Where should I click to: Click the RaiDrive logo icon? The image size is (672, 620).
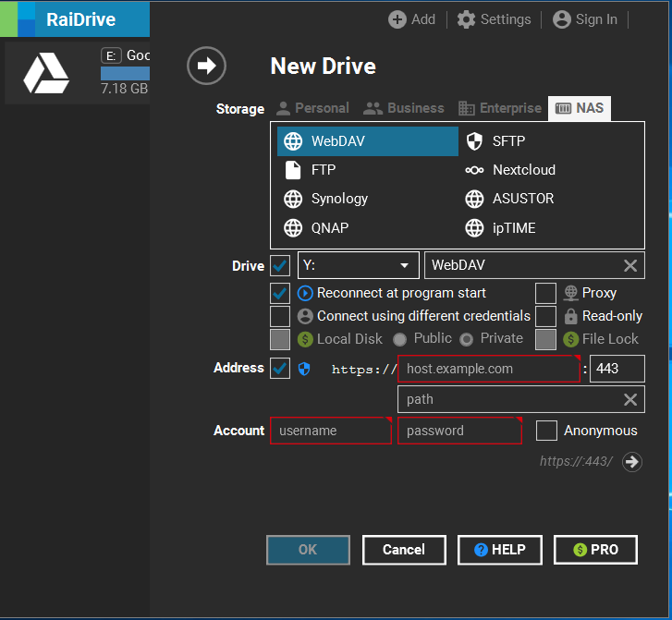pyautogui.click(x=18, y=18)
